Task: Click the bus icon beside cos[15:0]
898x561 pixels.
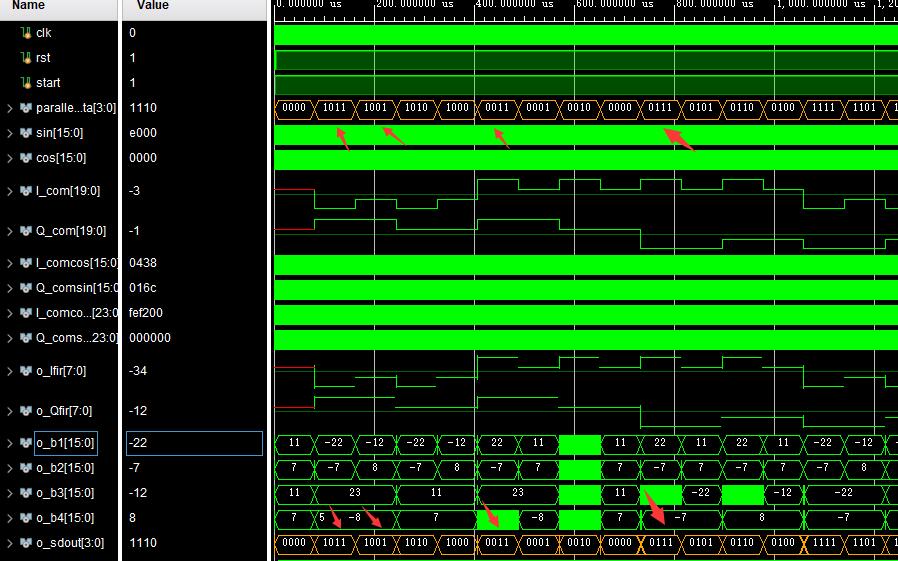Action: [x=26, y=158]
